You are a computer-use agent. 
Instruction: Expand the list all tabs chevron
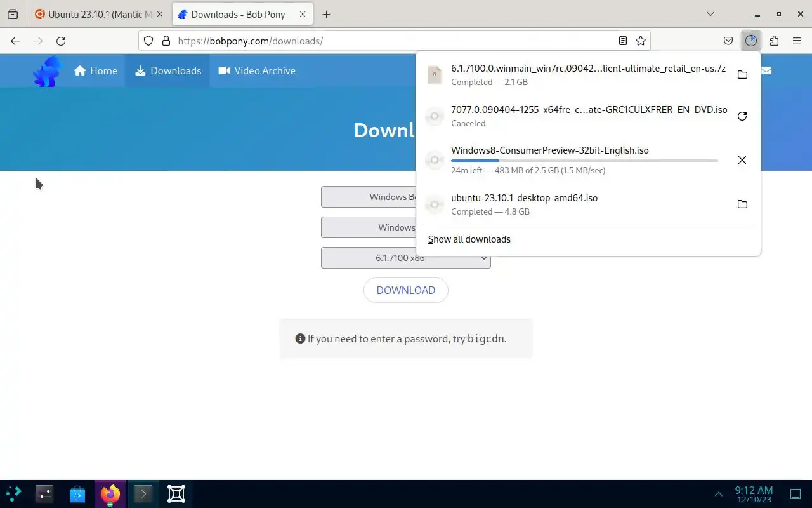pos(710,14)
